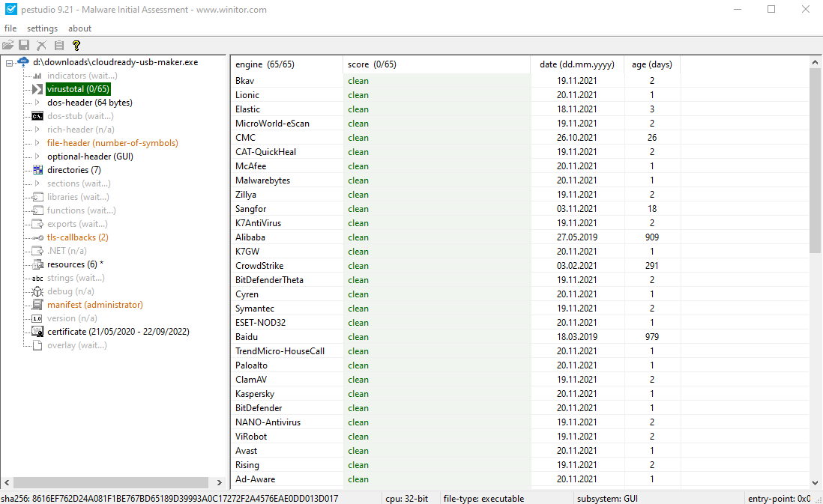Click the up arrow of results scrollbar
The width and height of the screenshot is (823, 504).
(815, 62)
